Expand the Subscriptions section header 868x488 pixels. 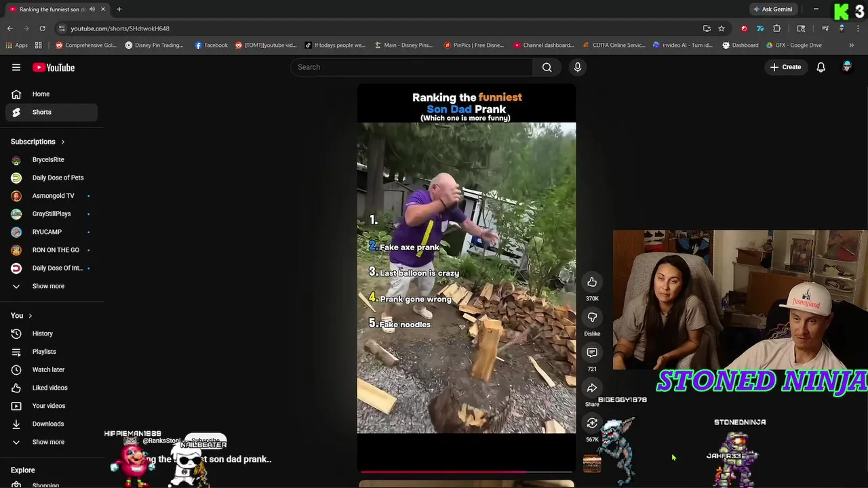38,142
